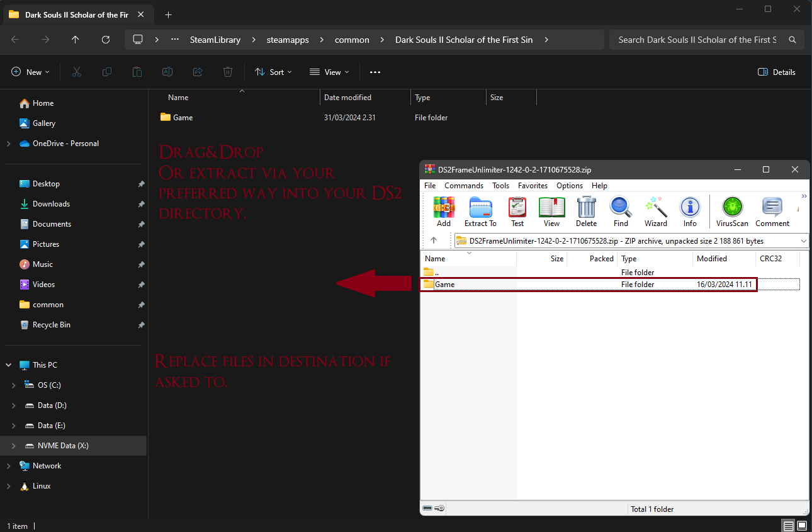Click the common breadcrumb in address bar
Viewport: 812px width, 532px height.
tap(352, 39)
